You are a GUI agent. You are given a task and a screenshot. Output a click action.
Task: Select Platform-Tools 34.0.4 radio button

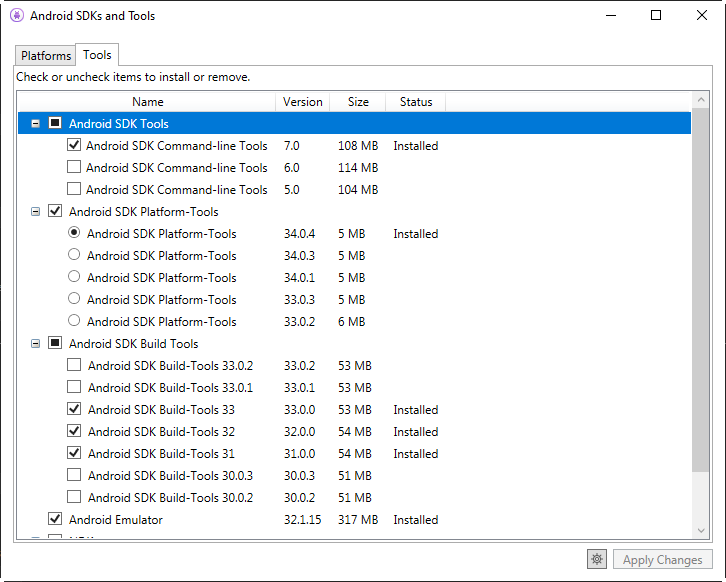point(74,232)
